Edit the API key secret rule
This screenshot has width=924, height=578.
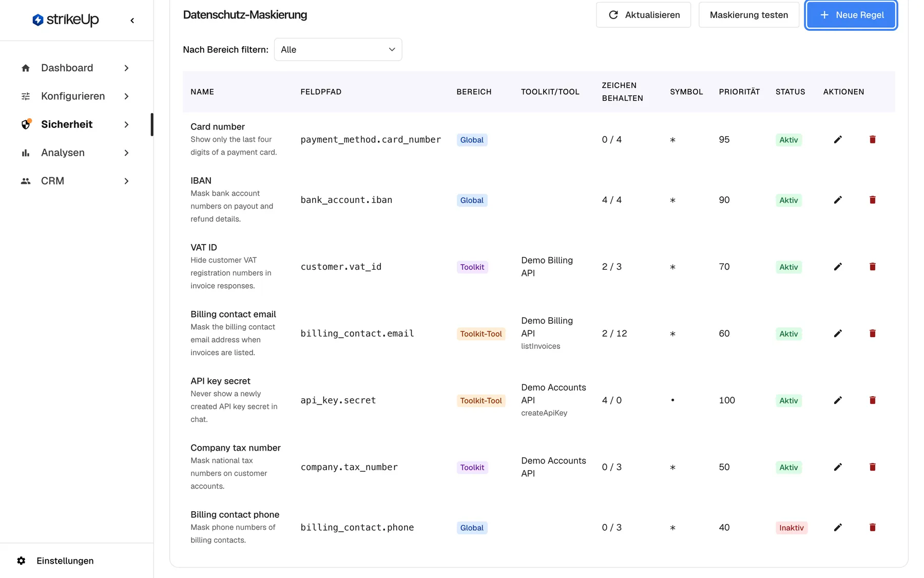[x=838, y=400]
